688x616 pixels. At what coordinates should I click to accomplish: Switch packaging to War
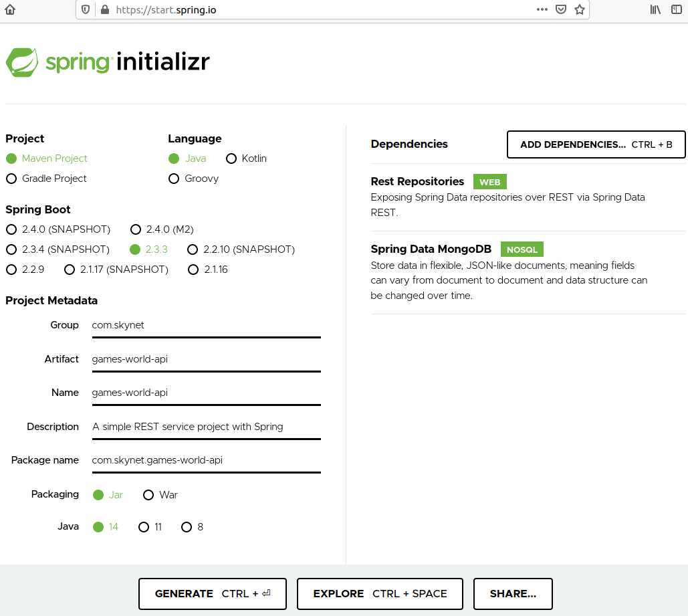[148, 495]
